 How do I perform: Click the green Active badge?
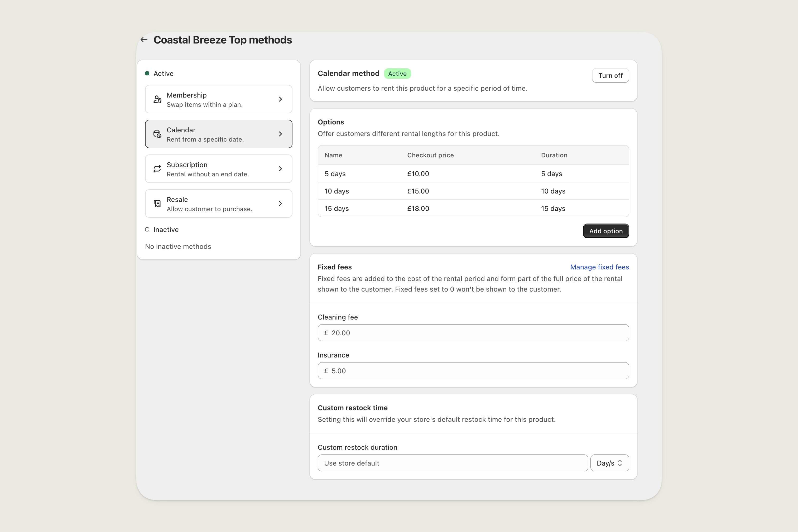(397, 74)
